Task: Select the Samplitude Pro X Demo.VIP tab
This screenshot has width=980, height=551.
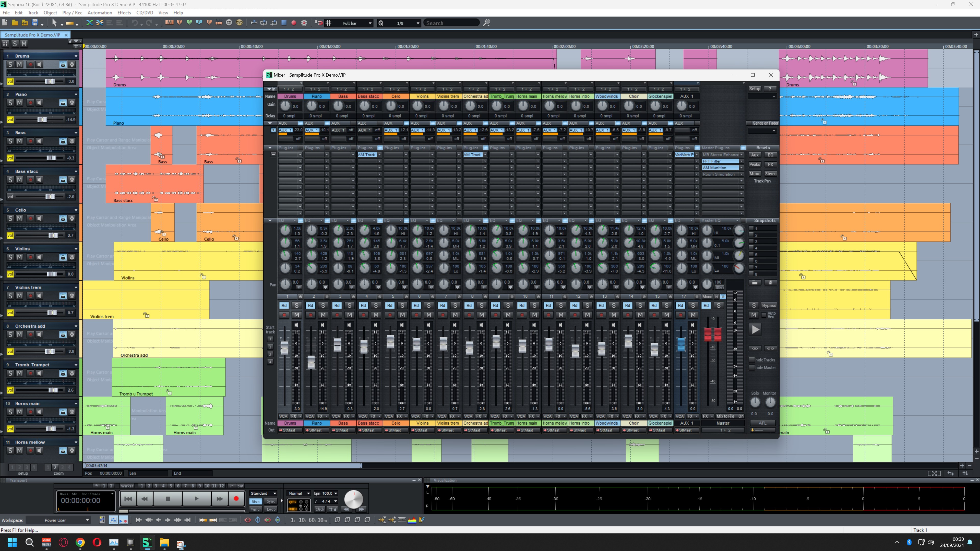Action: (x=32, y=35)
